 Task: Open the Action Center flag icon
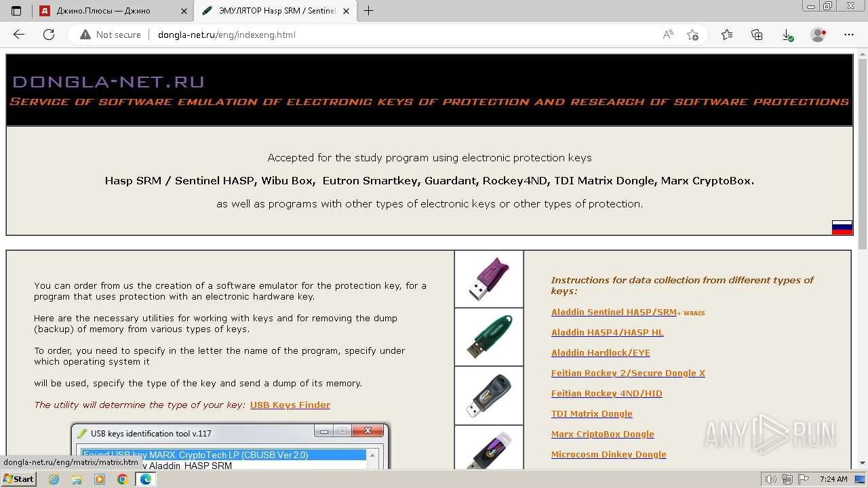(803, 479)
